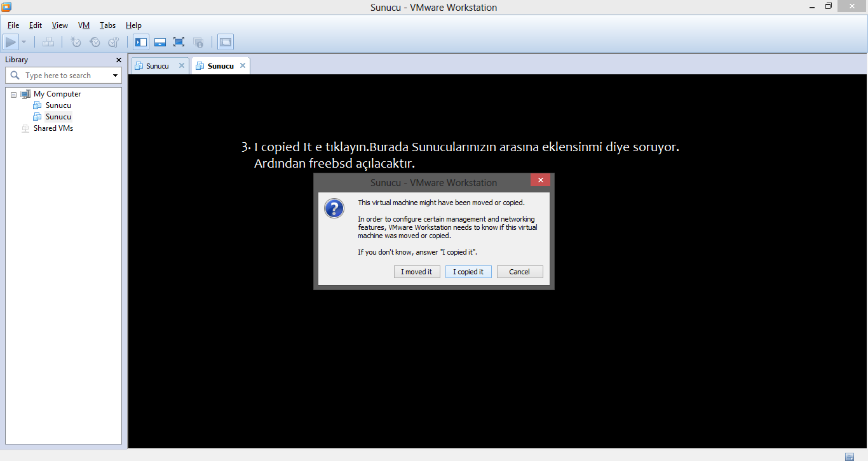
Task: Click the I moved it button
Action: click(417, 272)
